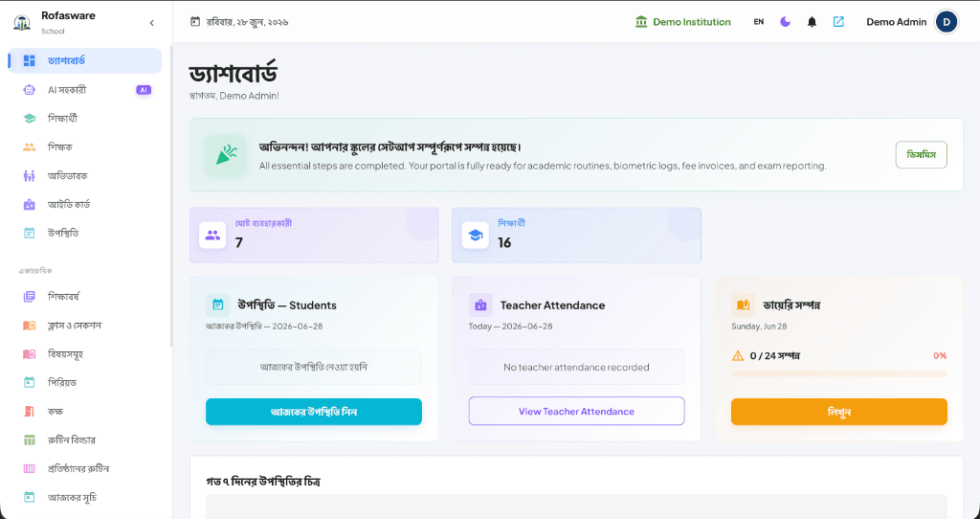Screen dimensions: 980x519
Task: Click the আইডি কার্ড badge icon
Action: coord(29,205)
